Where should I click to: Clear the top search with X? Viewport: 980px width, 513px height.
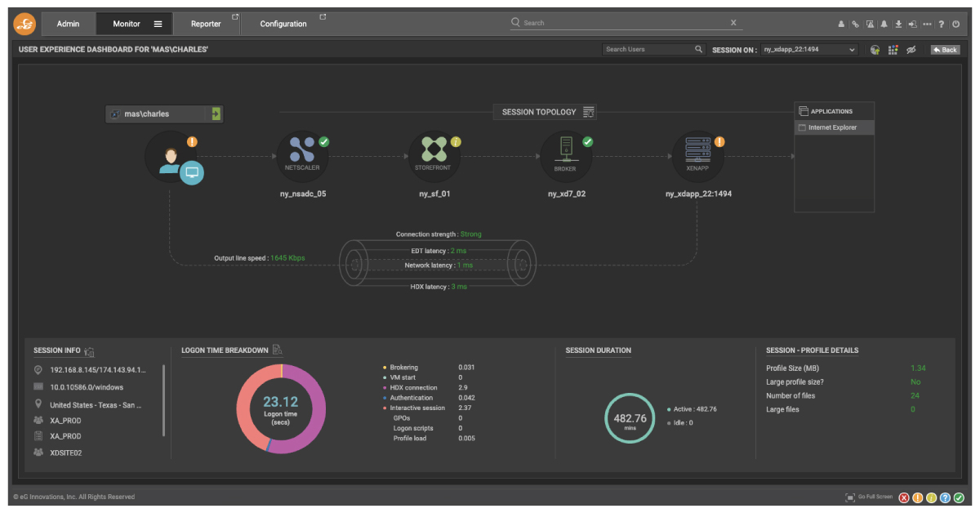[x=733, y=23]
